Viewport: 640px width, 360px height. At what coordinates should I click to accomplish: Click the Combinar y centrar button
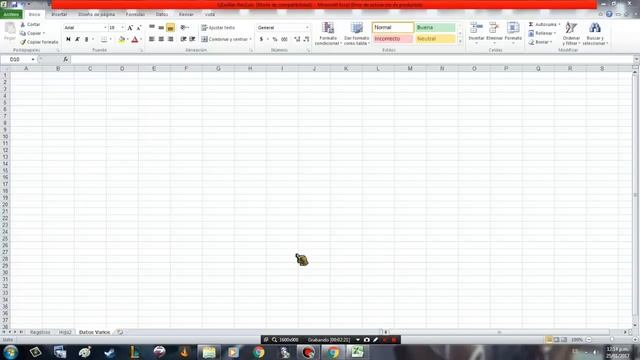226,39
